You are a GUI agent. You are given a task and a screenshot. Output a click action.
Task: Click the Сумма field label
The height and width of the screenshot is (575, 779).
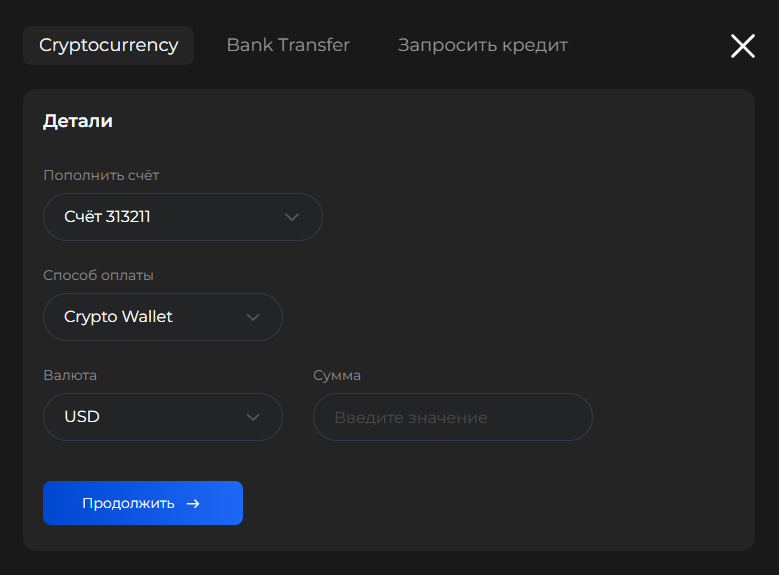coord(337,375)
